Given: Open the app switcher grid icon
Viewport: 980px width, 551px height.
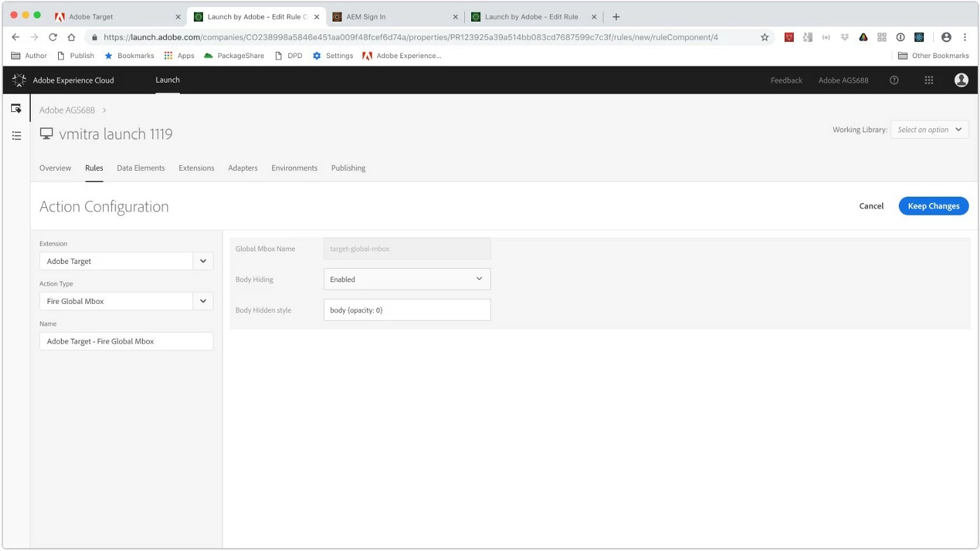Looking at the screenshot, I should [x=929, y=81].
